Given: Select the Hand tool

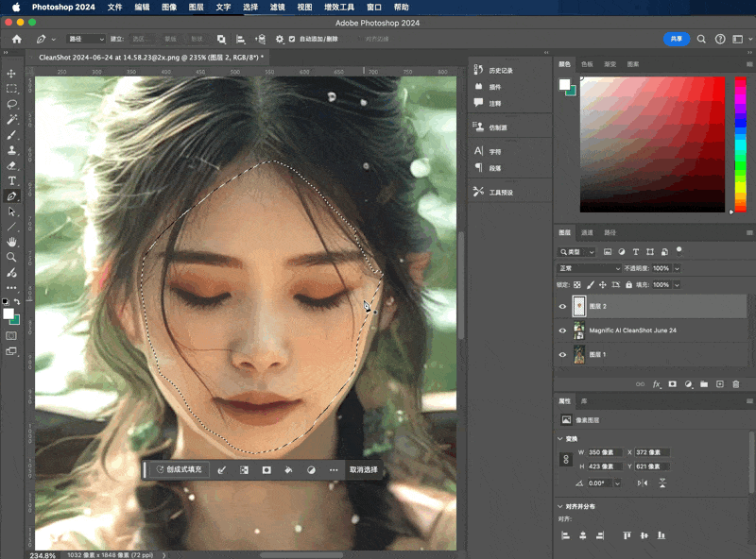Looking at the screenshot, I should [11, 242].
